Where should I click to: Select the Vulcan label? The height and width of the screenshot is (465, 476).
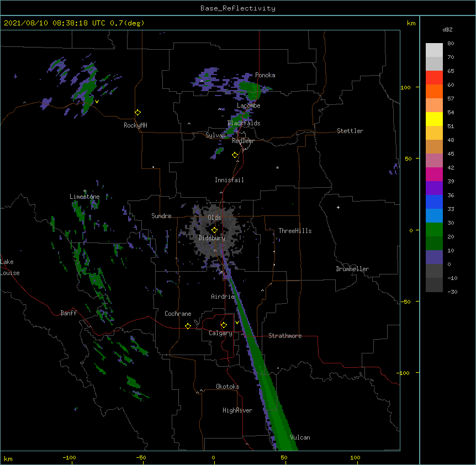[x=300, y=437]
